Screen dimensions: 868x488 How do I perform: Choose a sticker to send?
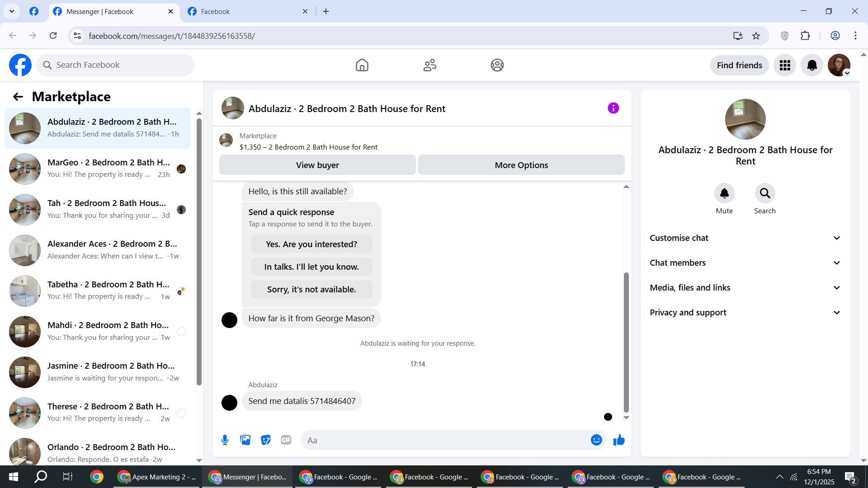(266, 440)
